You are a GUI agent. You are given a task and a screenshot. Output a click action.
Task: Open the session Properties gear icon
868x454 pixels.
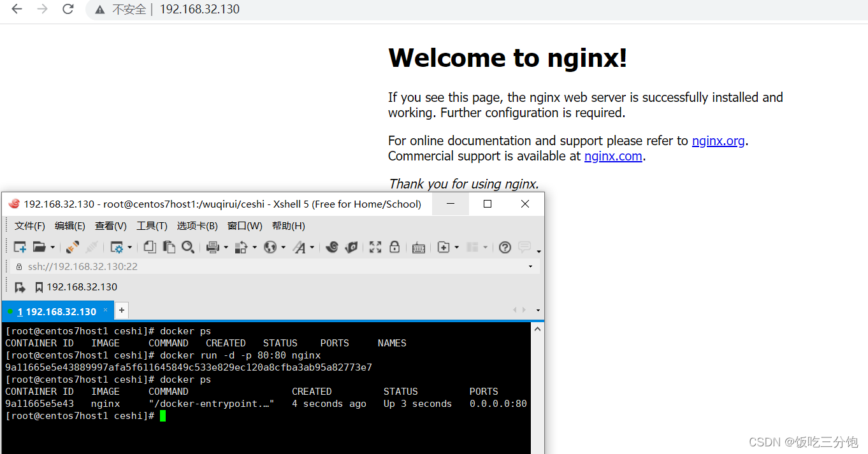(x=117, y=247)
